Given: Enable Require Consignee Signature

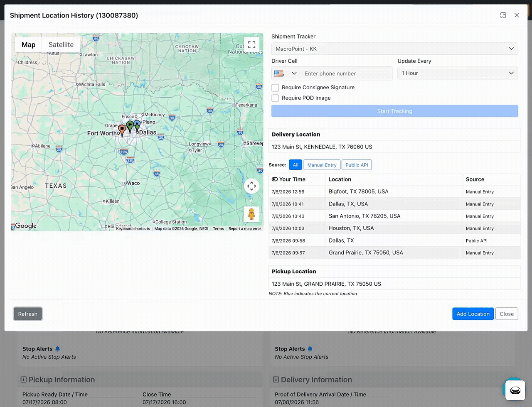Looking at the screenshot, I should pyautogui.click(x=275, y=88).
